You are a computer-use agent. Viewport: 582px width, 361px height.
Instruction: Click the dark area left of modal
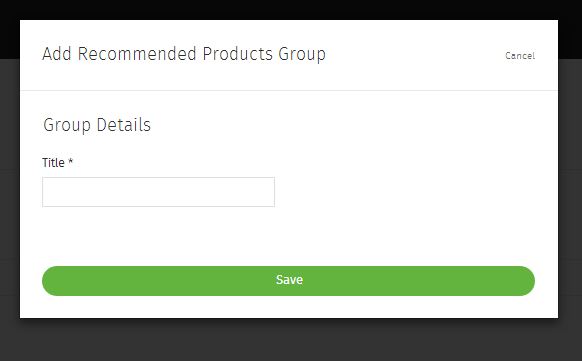point(10,186)
